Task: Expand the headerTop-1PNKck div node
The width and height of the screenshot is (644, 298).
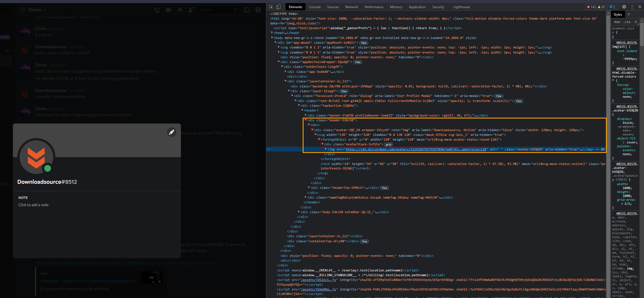Action: 309,188
